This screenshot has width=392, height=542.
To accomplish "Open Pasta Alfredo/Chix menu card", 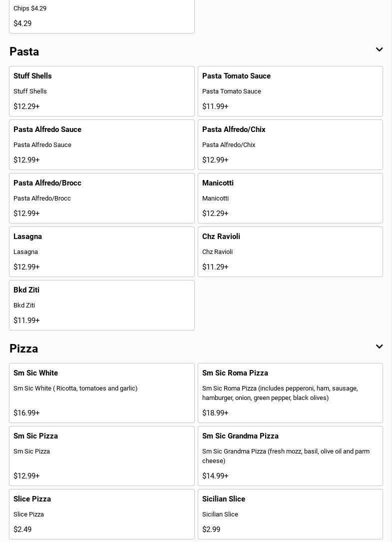I will coord(290,144).
